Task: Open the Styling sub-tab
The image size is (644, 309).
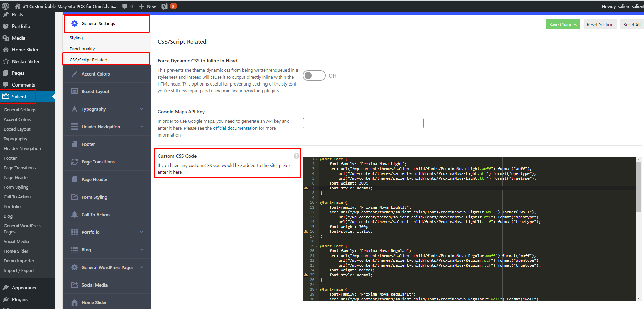Action: [x=76, y=38]
